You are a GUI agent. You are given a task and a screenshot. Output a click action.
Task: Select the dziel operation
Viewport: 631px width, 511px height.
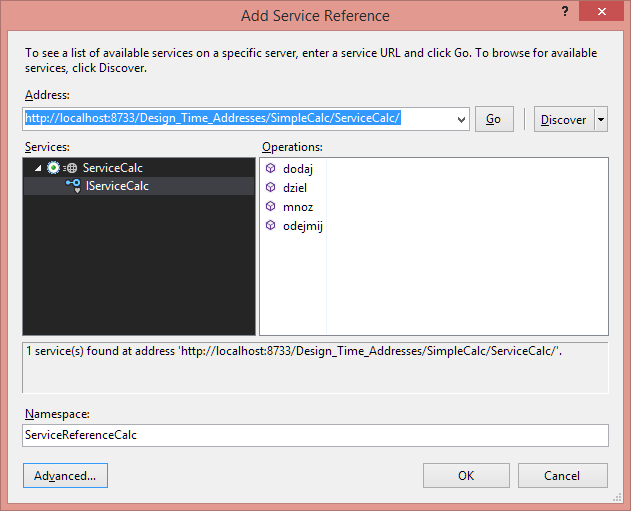(x=295, y=188)
